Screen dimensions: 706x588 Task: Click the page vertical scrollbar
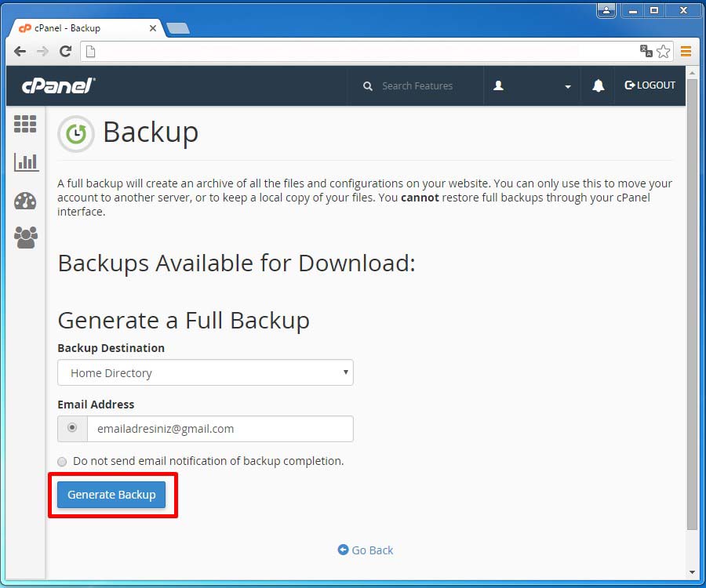pos(691,314)
